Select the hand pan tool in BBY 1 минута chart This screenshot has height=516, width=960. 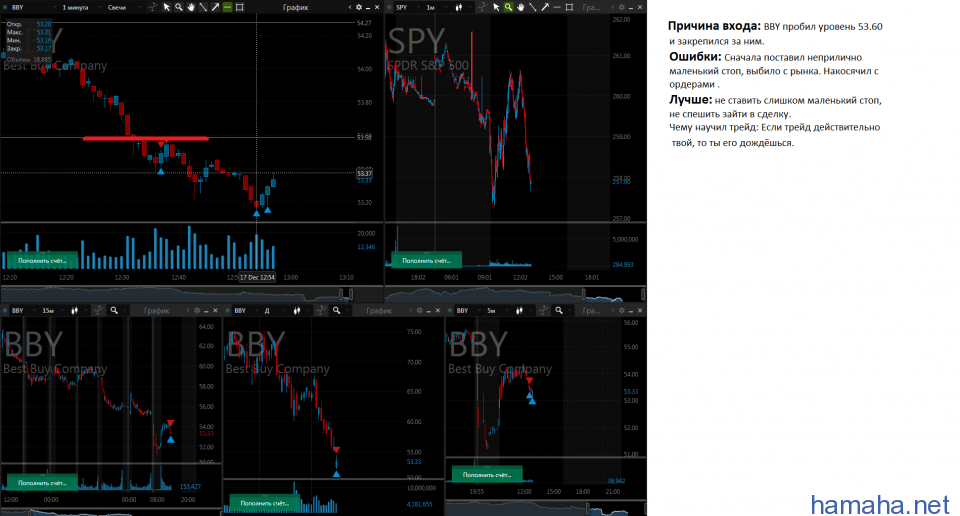click(x=191, y=7)
